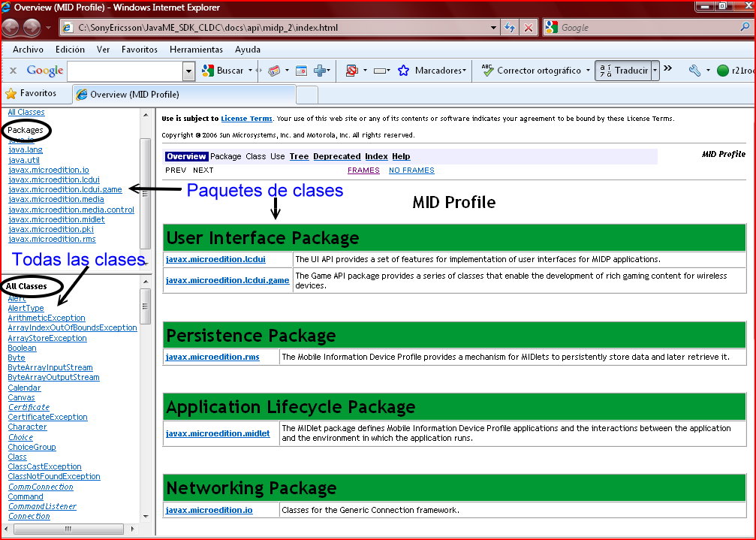
Task: Go forward with the browser Forward arrow
Action: [x=32, y=28]
